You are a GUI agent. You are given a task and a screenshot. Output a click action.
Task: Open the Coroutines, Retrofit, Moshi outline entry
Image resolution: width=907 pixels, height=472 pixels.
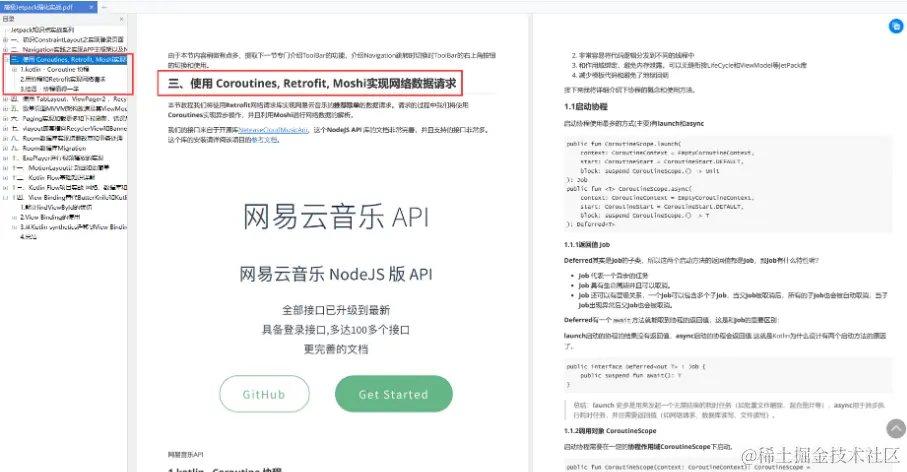[69, 60]
